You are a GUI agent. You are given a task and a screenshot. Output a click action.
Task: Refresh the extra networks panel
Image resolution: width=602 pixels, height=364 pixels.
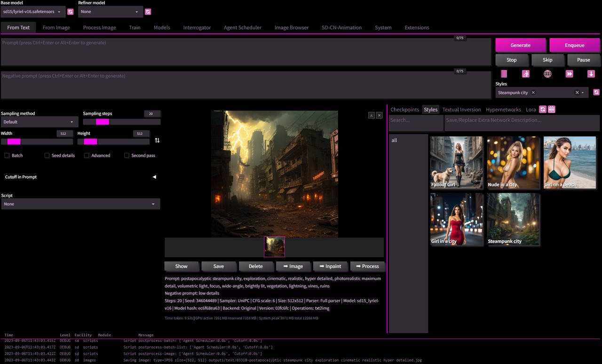pyautogui.click(x=542, y=110)
